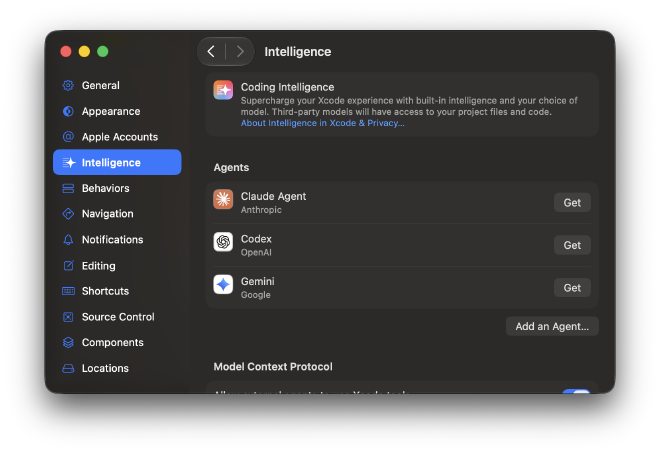Click the Editing label in sidebar
This screenshot has width=660, height=453.
(x=98, y=266)
